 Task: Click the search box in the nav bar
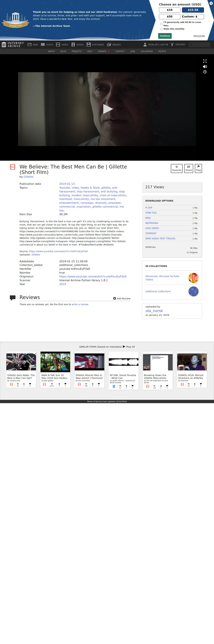coord(199,45)
